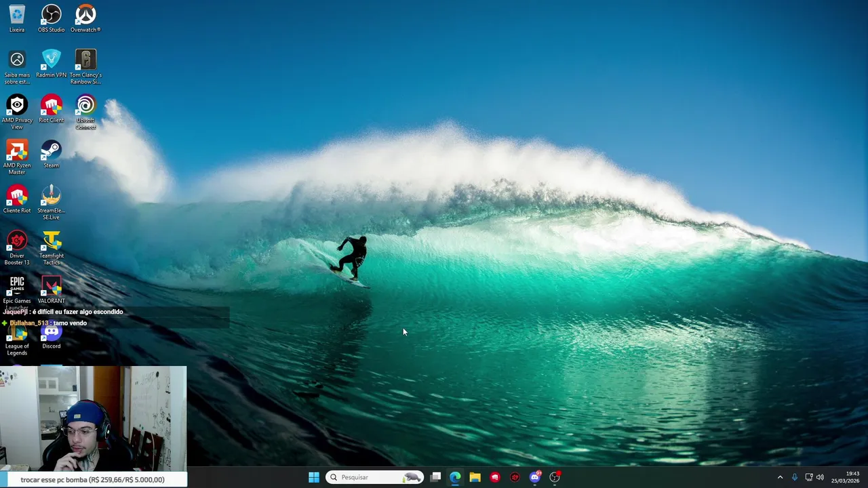Screen dimensions: 868x488
Task: Launch OBS Studio from the desktop
Action: pos(51,18)
